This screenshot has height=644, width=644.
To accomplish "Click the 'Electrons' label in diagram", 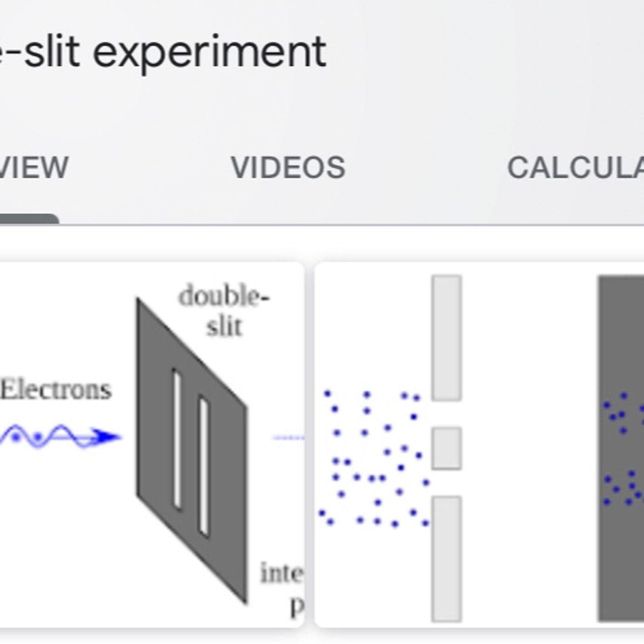I will pos(56,390).
